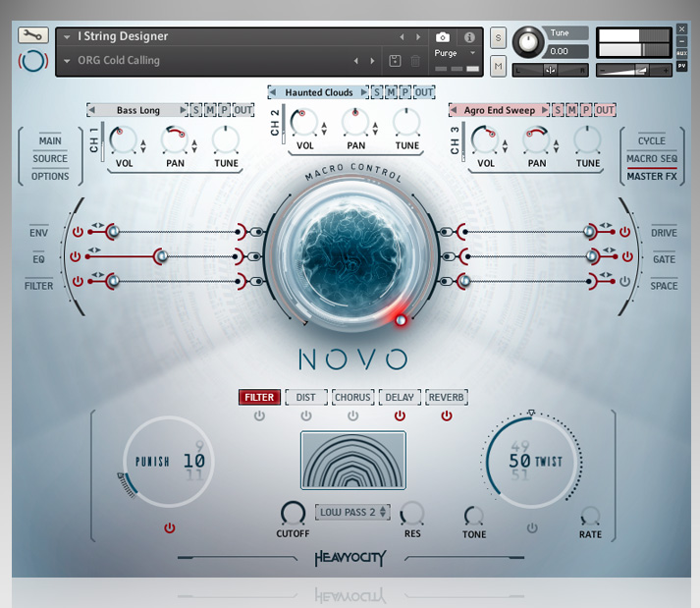Viewport: 700px width, 608px height.
Task: Switch to the DIST effect tab
Action: click(305, 397)
